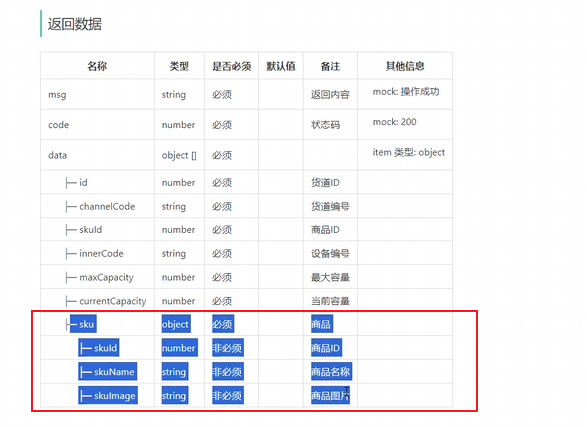
Task: Click the 货道编号 remark cell
Action: 330,206
